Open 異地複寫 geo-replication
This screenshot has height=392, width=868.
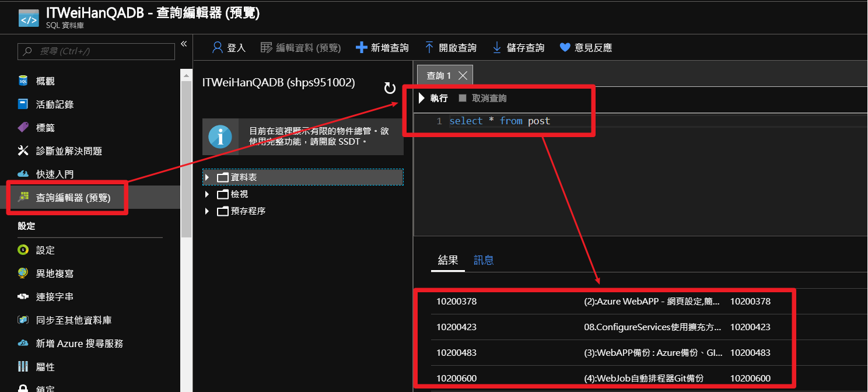tap(55, 274)
